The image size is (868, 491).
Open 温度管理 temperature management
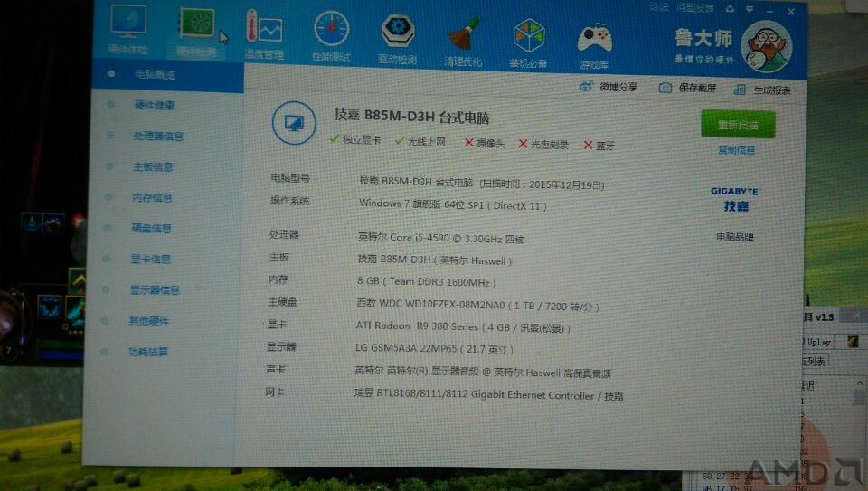pos(264,34)
